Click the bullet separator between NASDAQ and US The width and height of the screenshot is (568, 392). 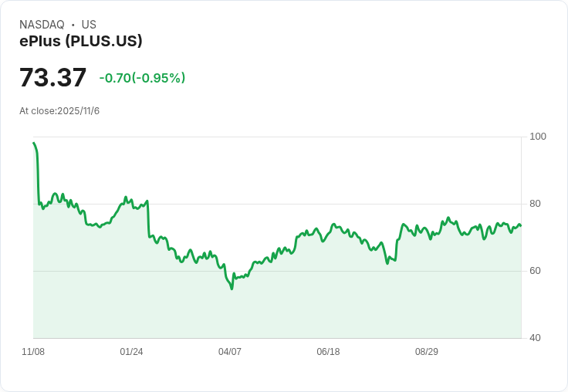[x=73, y=25]
